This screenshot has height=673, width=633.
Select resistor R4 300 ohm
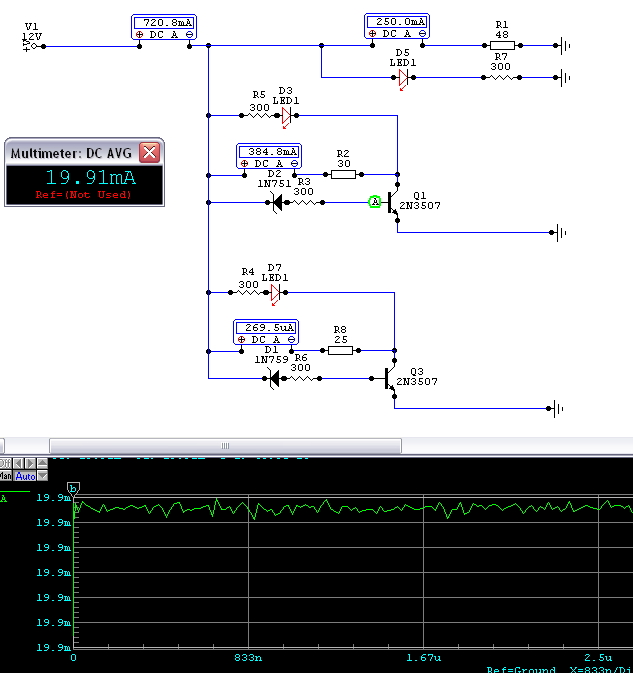pos(248,292)
